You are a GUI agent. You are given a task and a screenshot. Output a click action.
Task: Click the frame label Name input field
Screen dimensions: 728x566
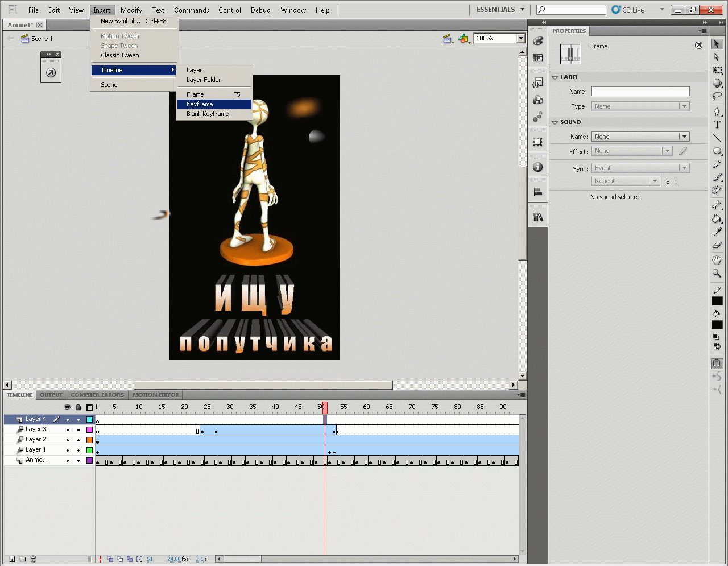click(640, 92)
